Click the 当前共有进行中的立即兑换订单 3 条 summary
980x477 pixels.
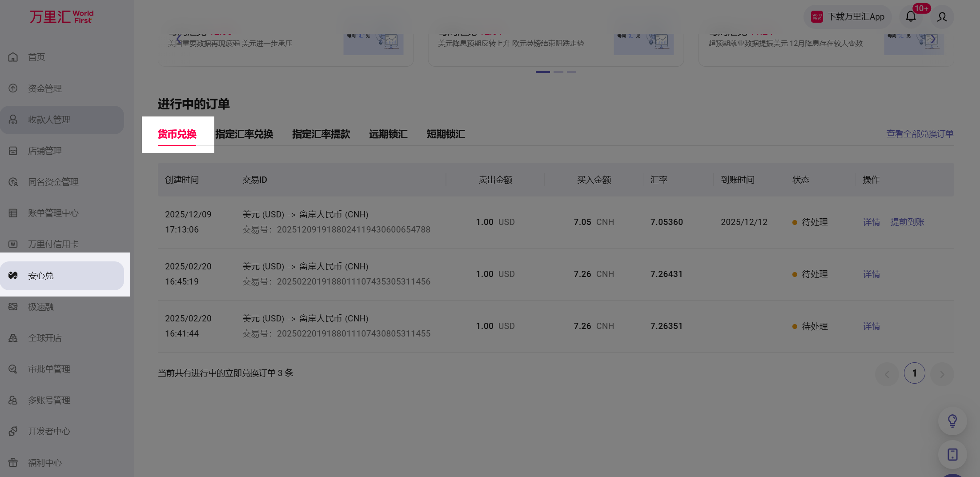point(225,373)
